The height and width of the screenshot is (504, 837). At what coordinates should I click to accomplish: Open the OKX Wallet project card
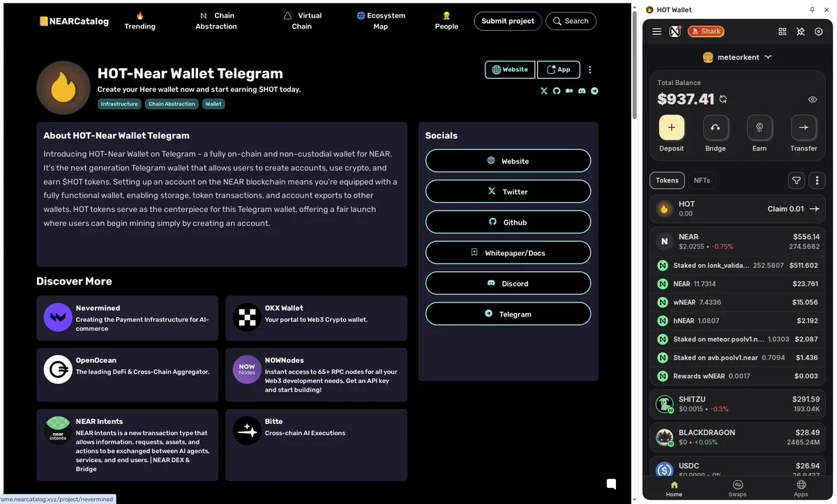tap(316, 318)
